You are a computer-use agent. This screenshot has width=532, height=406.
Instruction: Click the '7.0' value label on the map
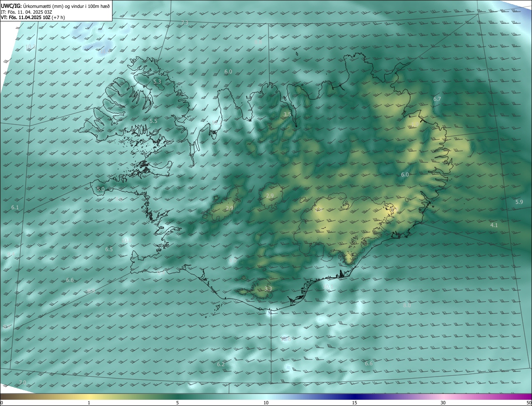(x=22, y=382)
